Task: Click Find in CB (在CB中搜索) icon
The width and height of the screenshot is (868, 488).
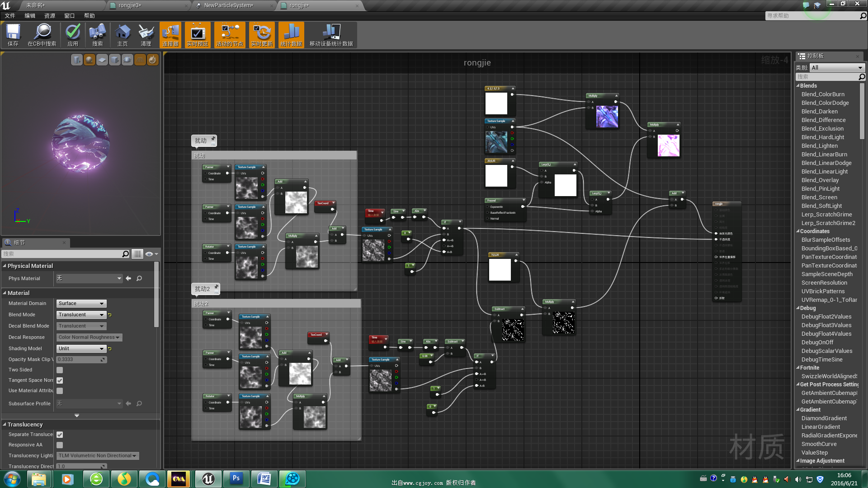Action: [x=42, y=35]
